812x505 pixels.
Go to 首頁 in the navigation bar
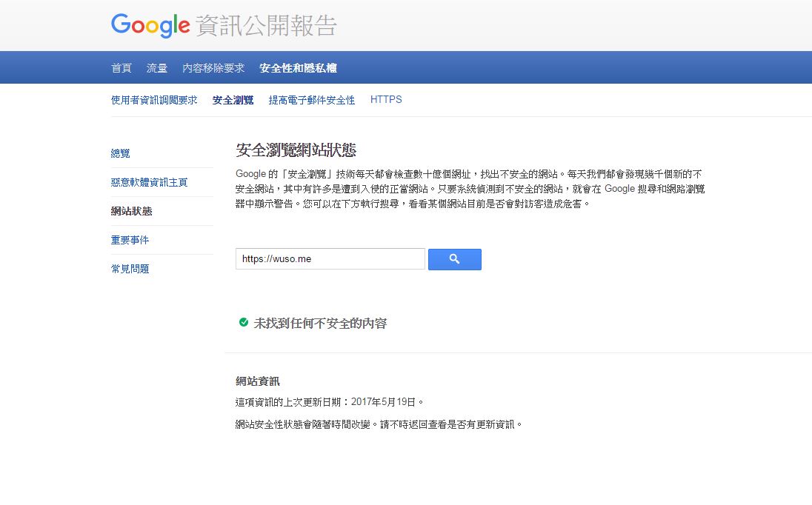point(121,68)
